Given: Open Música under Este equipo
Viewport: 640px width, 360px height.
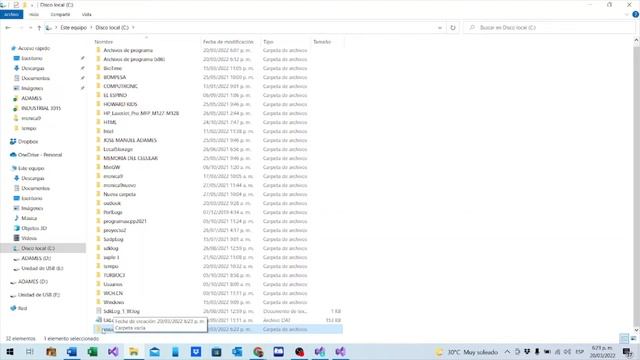Looking at the screenshot, I should [29, 218].
